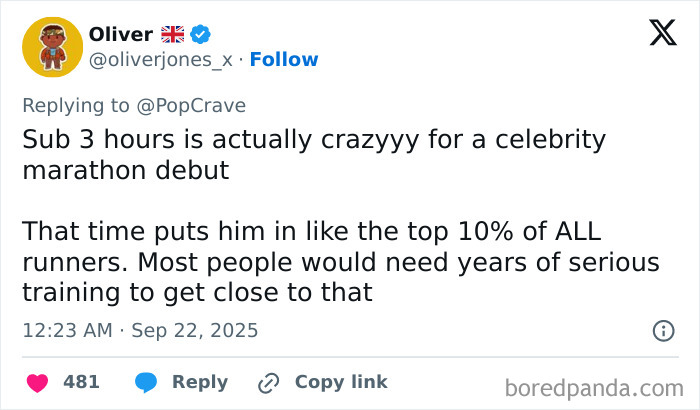Click the "Sub 3 hours" tweet paragraph

pyautogui.click(x=314, y=154)
